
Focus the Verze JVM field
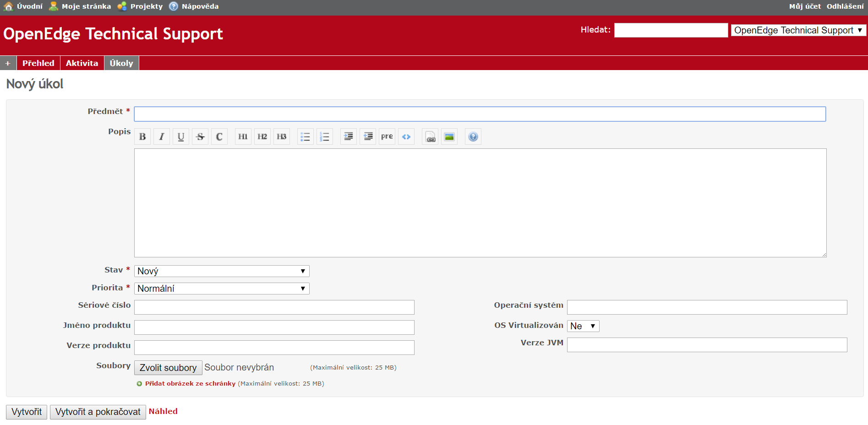pyautogui.click(x=707, y=345)
